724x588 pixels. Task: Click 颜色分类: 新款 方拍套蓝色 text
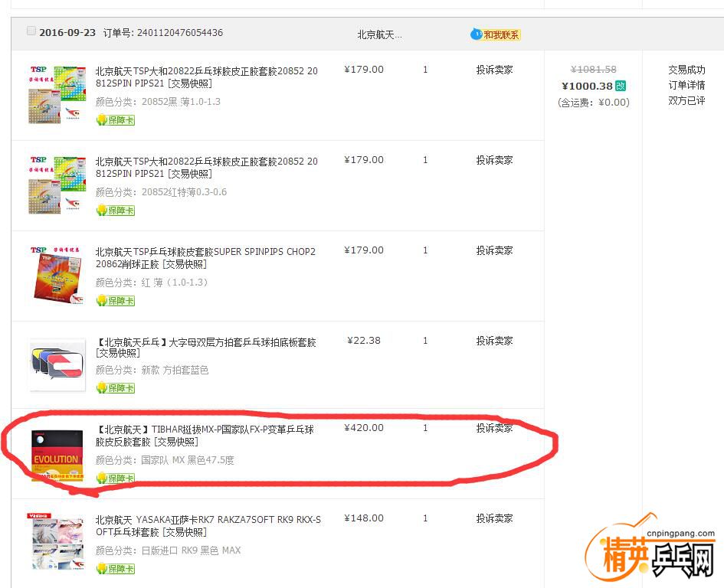pos(152,370)
